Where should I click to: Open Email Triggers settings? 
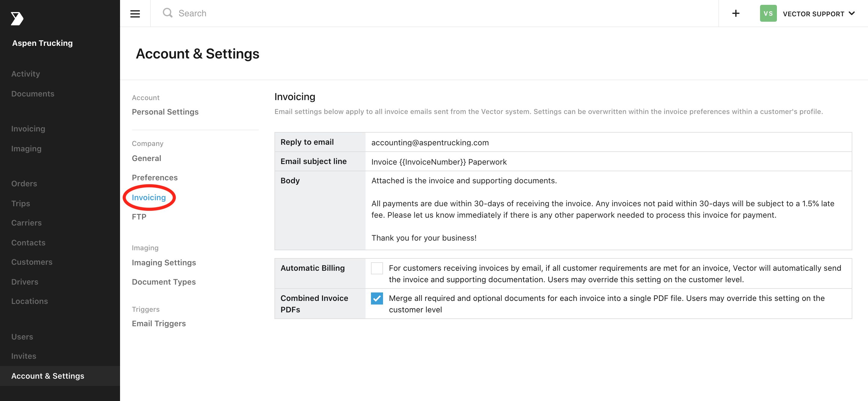(159, 324)
